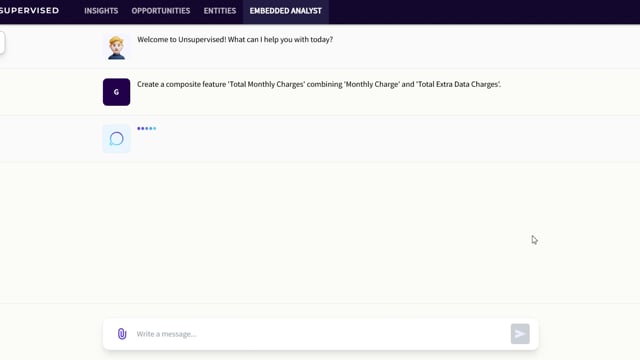Image resolution: width=640 pixels, height=360 pixels.
Task: Open the Insights tab
Action: 101,11
